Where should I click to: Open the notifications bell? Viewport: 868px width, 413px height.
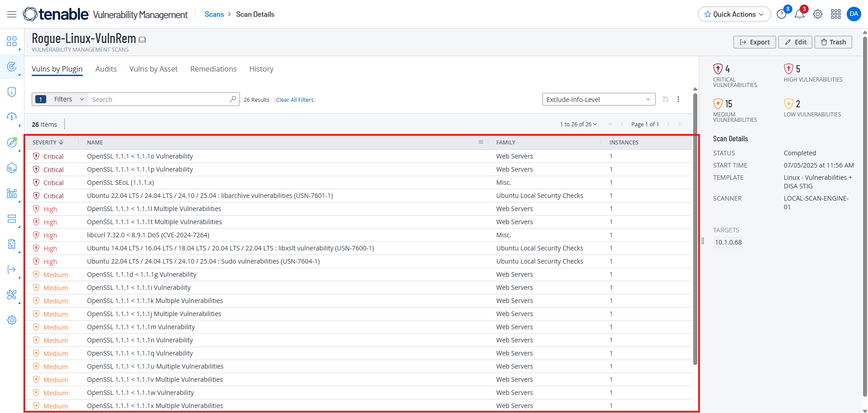[x=799, y=14]
